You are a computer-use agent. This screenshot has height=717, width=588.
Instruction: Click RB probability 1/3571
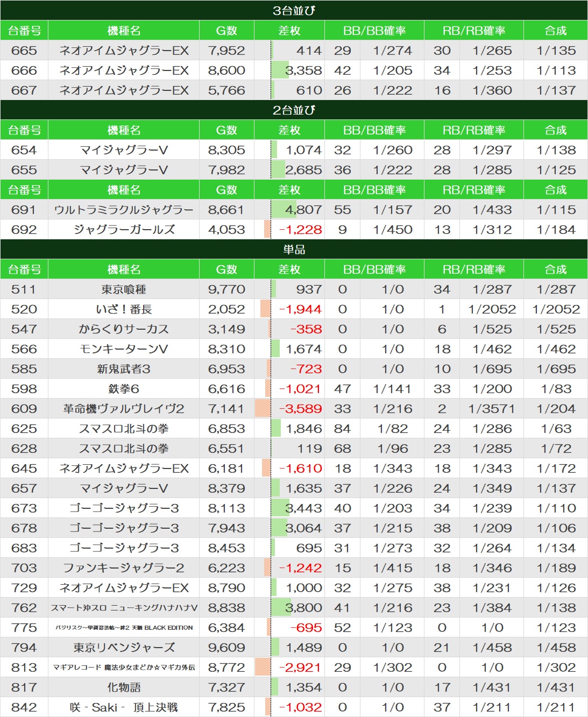(492, 409)
